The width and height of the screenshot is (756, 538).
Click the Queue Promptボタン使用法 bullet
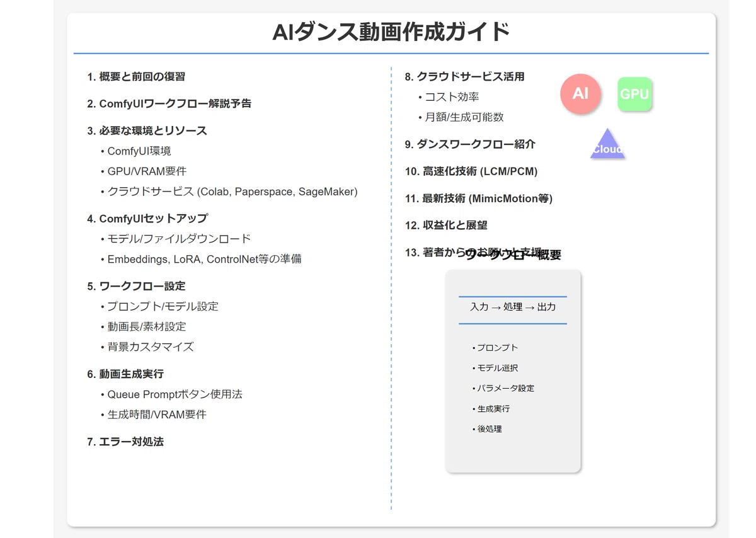click(171, 394)
